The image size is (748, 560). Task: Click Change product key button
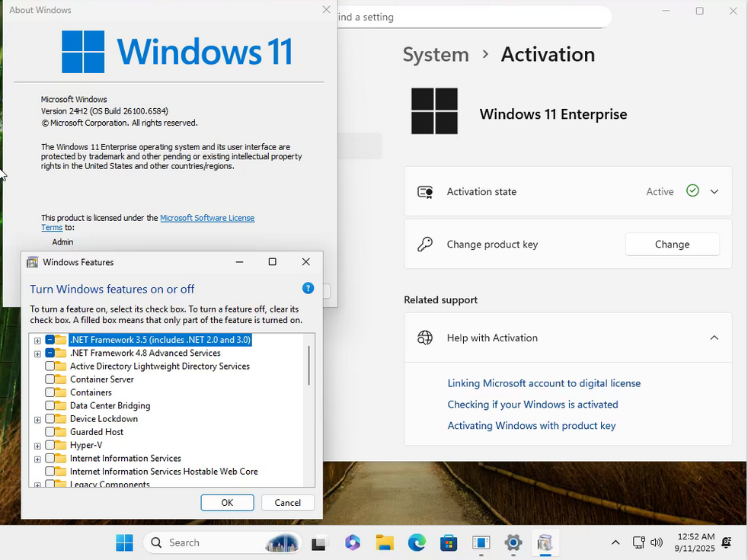672,245
